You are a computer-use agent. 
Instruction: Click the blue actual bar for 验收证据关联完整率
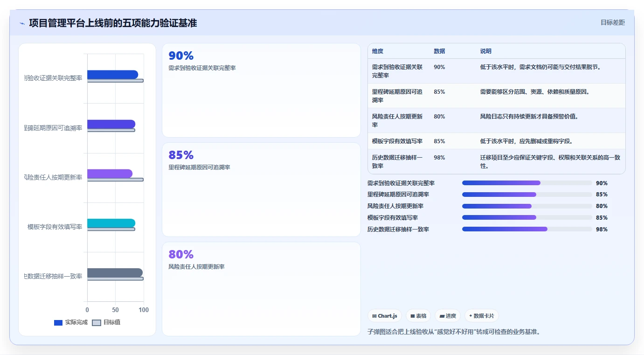point(112,75)
